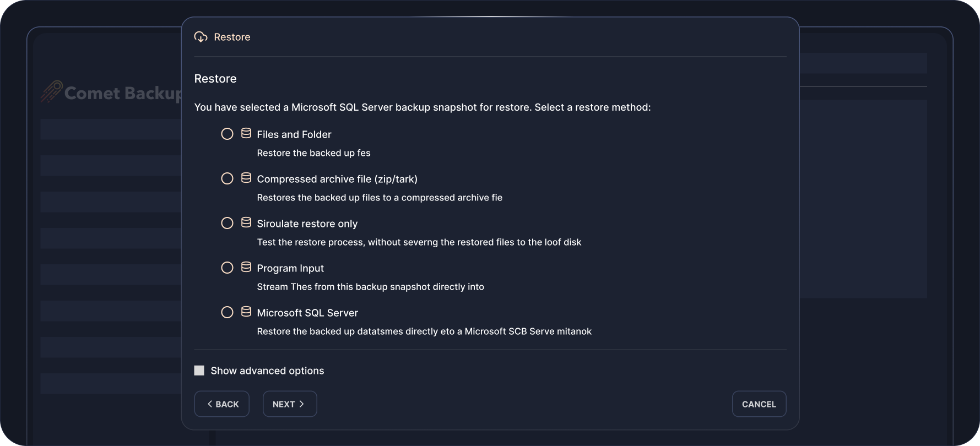This screenshot has height=446, width=980.
Task: Click the Restore cloud icon in the dialog header
Action: click(x=201, y=37)
